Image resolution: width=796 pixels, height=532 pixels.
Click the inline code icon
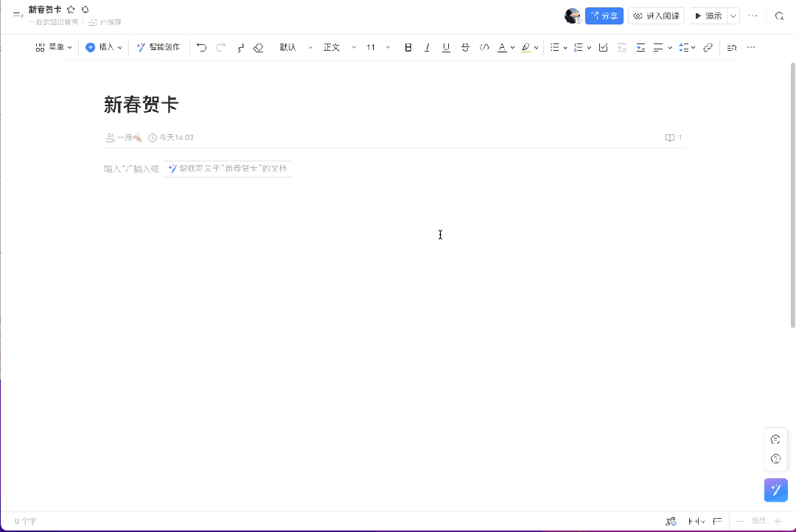(484, 47)
